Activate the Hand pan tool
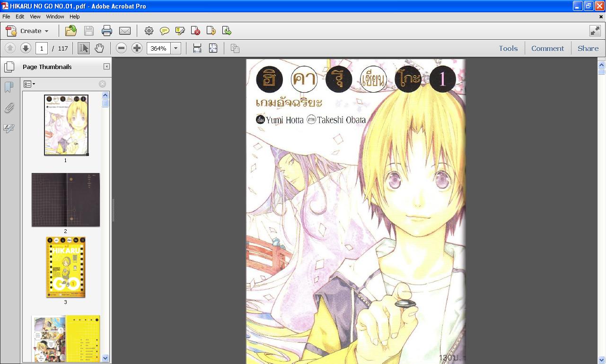The image size is (607, 364). pyautogui.click(x=99, y=48)
